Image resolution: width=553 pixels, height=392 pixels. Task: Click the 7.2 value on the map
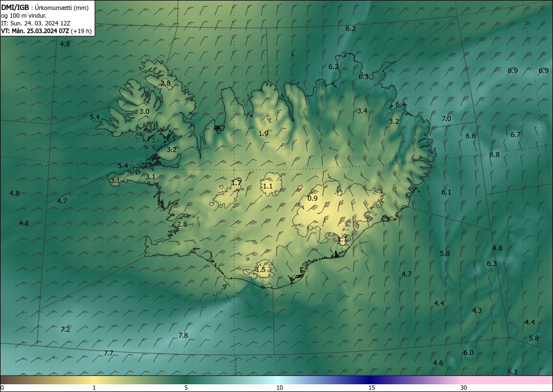coord(65,330)
